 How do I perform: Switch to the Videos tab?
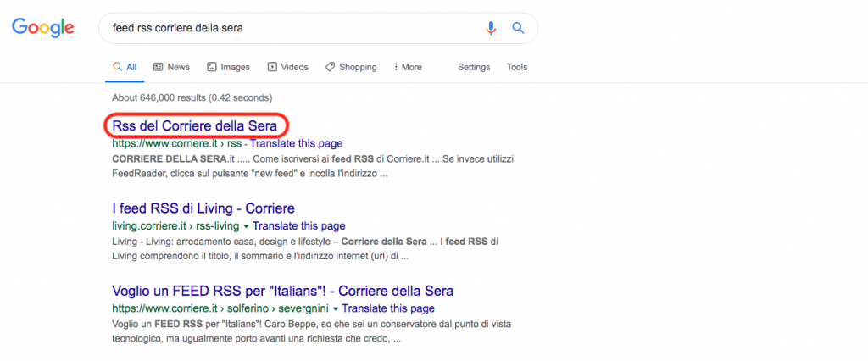click(288, 67)
